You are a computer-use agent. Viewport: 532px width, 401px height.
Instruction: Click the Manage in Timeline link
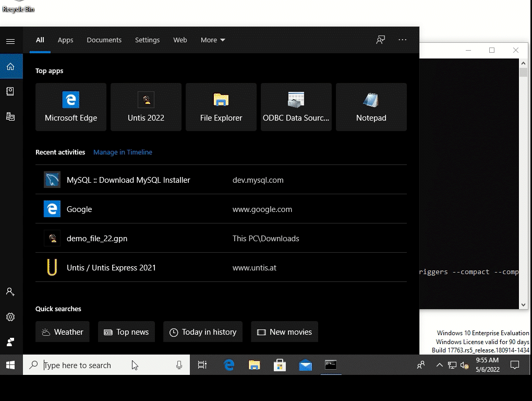point(123,152)
